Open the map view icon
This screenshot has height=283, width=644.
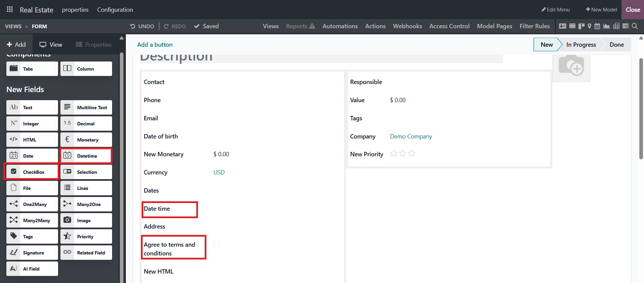point(589,26)
